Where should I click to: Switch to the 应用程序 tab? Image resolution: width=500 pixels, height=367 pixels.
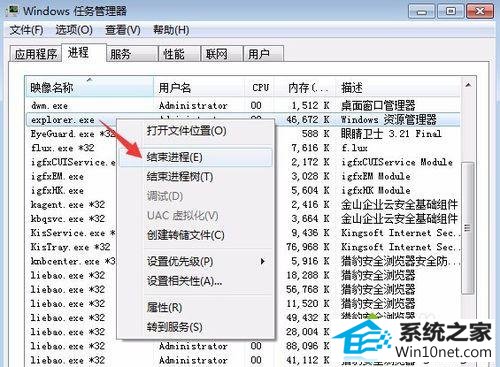click(36, 54)
